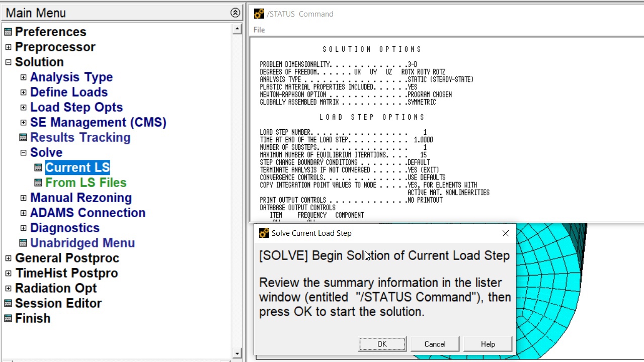The width and height of the screenshot is (644, 362).
Task: Open the Diagnostics label
Action: (x=64, y=228)
